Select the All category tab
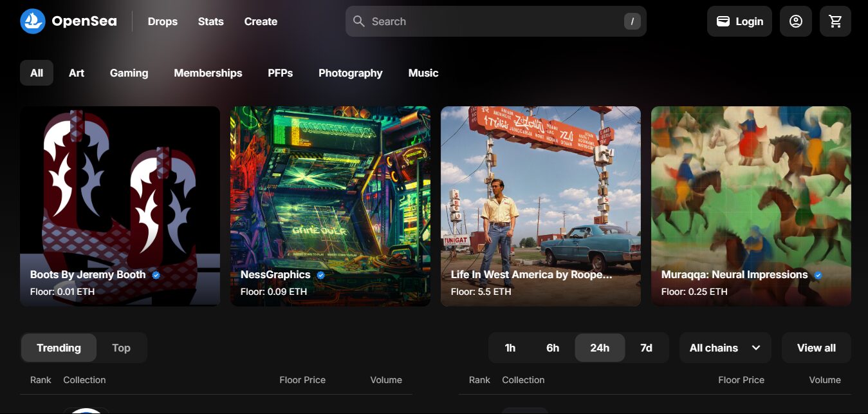Viewport: 868px width, 414px height. (37, 73)
